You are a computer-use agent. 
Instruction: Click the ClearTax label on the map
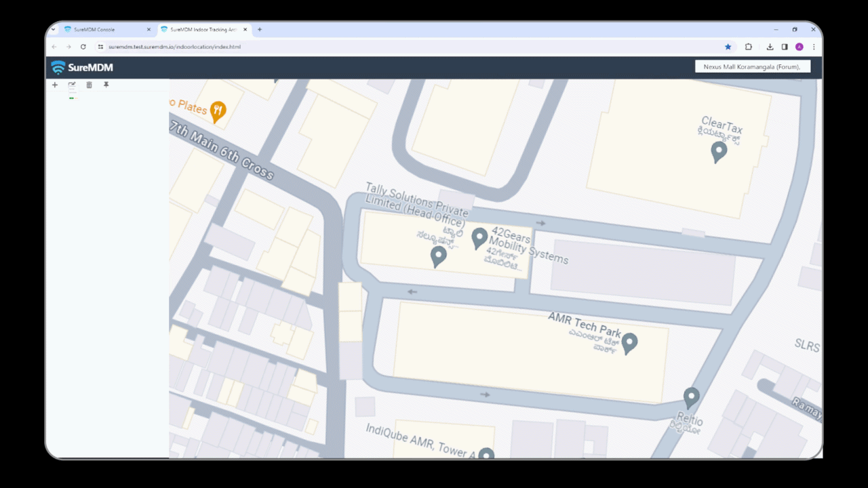click(x=722, y=127)
